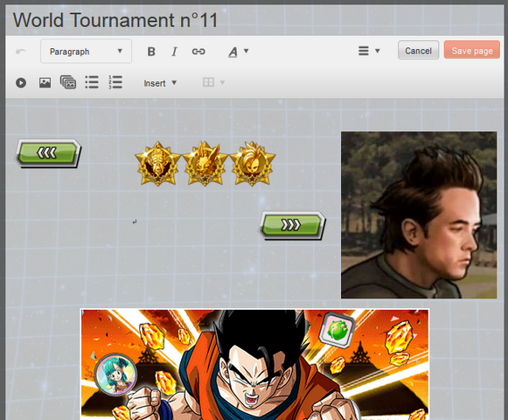Open the Insert dropdown menu
Screen dimensions: 508x420
click(160, 83)
